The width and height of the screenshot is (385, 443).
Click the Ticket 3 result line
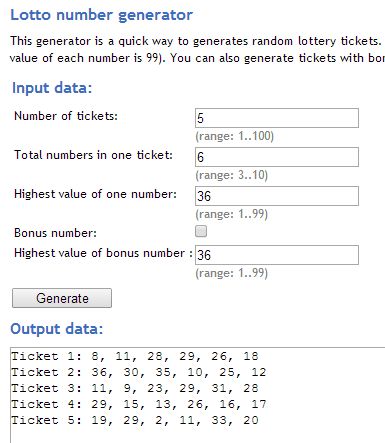[x=135, y=388]
